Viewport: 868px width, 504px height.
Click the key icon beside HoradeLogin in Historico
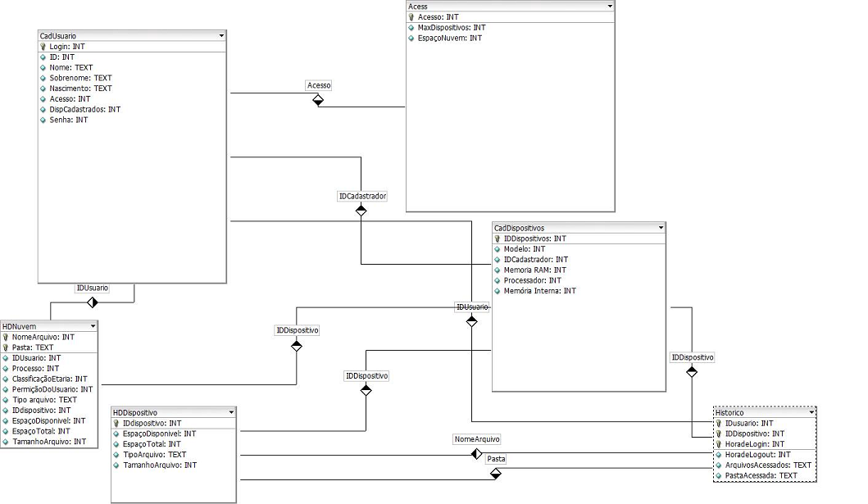pyautogui.click(x=719, y=444)
